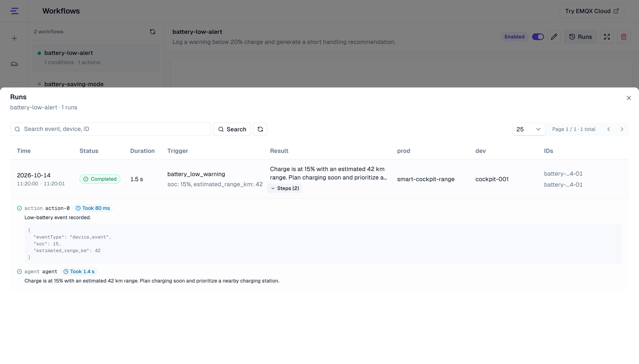The image size is (639, 364).
Task: Click the cockpit-001 dev value
Action: [x=492, y=179]
